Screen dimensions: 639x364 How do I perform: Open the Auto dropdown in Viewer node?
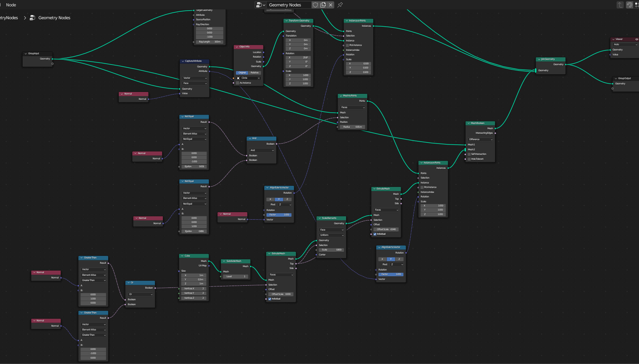point(625,44)
